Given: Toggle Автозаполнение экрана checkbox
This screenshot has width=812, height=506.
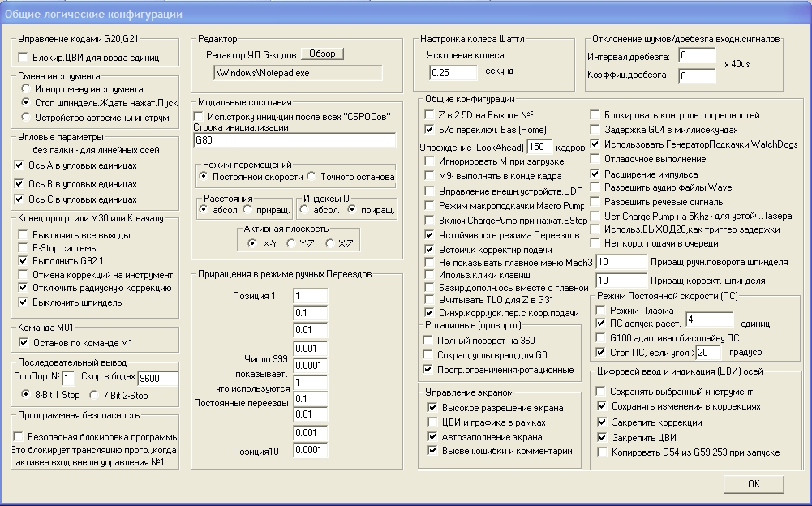Looking at the screenshot, I should click(x=432, y=436).
